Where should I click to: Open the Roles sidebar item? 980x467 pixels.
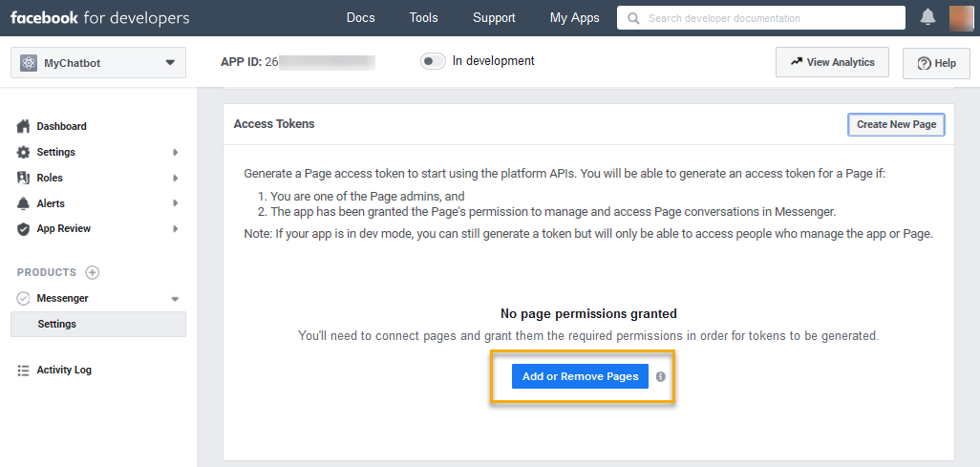50,178
